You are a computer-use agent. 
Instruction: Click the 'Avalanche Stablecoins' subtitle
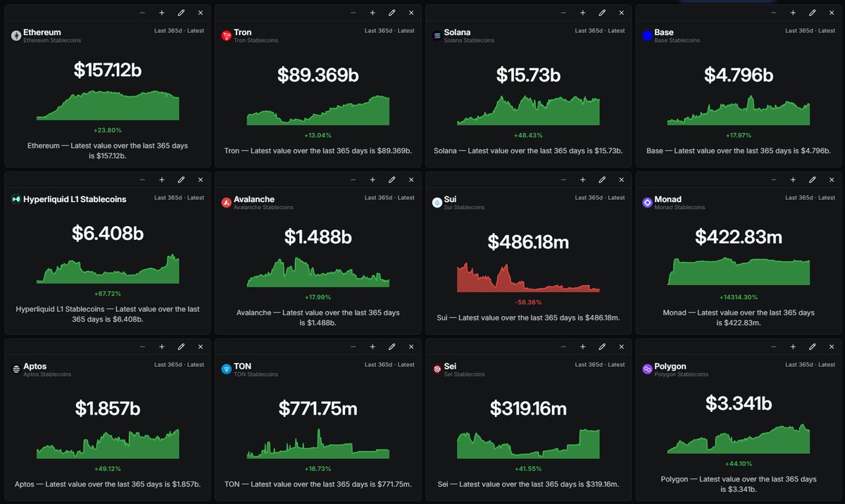[x=263, y=208]
